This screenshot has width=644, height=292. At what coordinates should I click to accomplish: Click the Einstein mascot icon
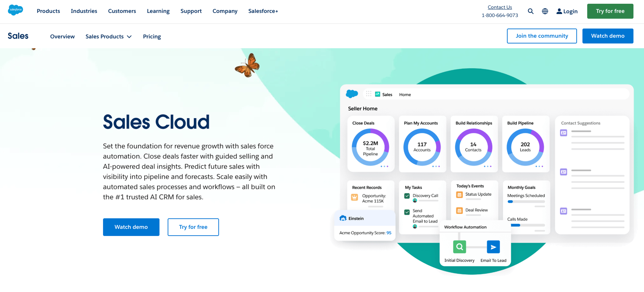click(343, 218)
